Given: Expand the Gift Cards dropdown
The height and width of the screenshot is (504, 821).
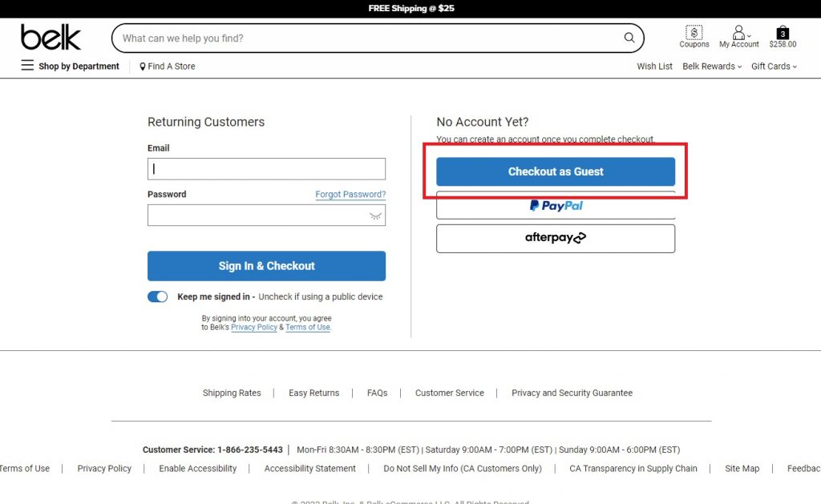Looking at the screenshot, I should point(774,67).
